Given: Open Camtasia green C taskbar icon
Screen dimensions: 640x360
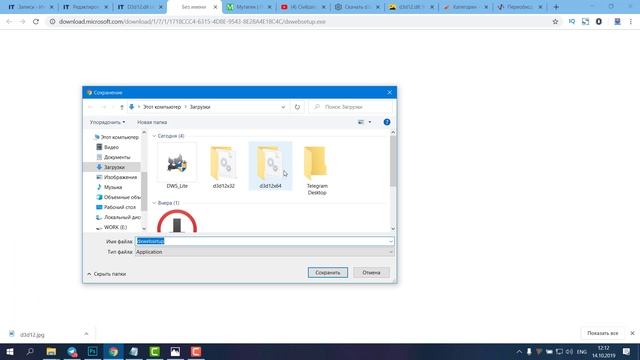Looking at the screenshot, I should click(154, 351).
